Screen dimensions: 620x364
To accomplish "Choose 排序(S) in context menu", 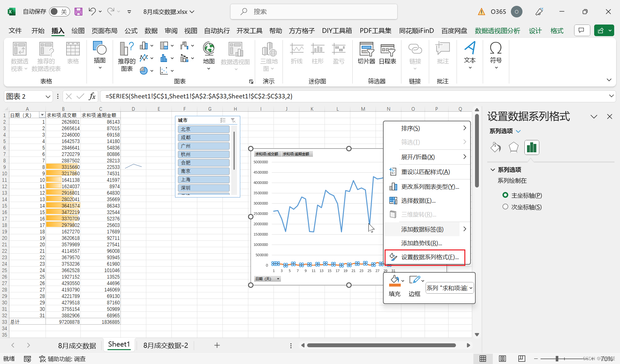I will [x=427, y=128].
